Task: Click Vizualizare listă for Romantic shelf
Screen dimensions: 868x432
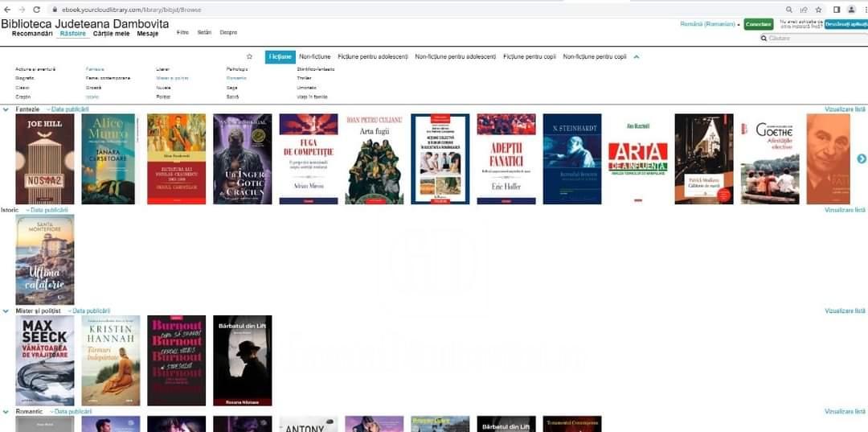Action: (845, 412)
